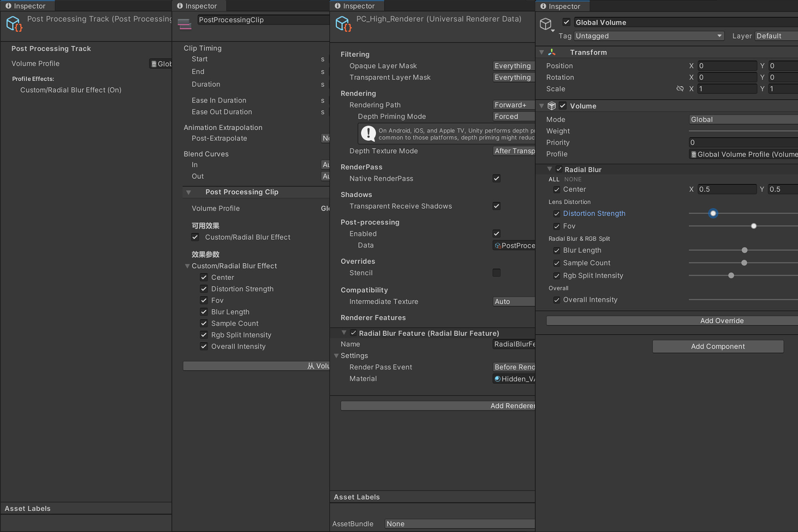
Task: Click the Volume component cube icon
Action: tap(552, 106)
